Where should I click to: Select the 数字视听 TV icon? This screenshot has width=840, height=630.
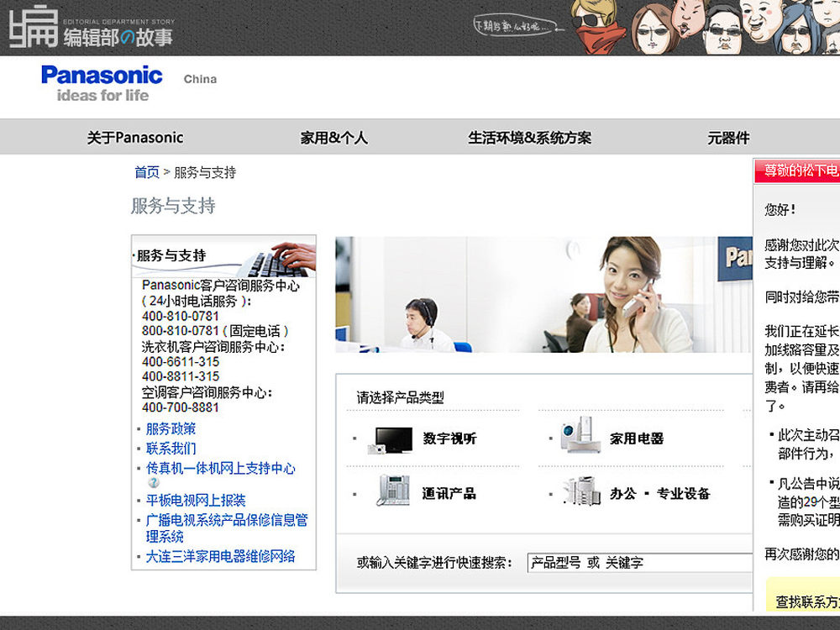coord(391,440)
